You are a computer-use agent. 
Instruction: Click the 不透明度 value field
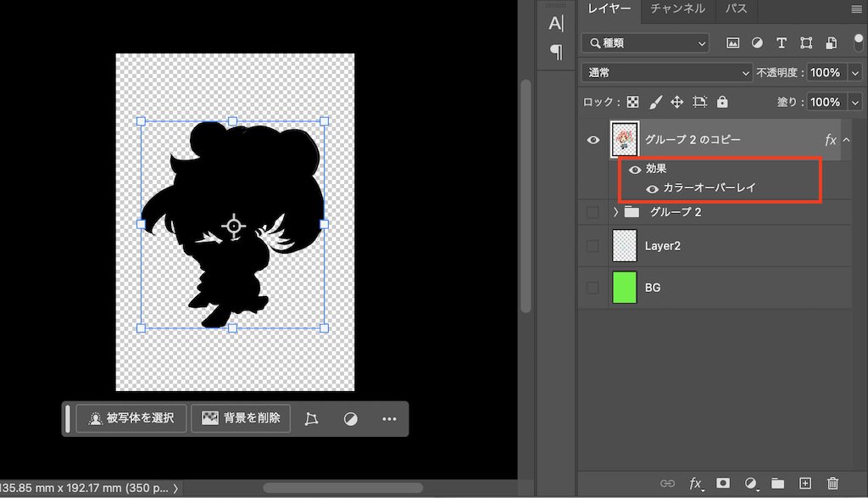[x=826, y=73]
